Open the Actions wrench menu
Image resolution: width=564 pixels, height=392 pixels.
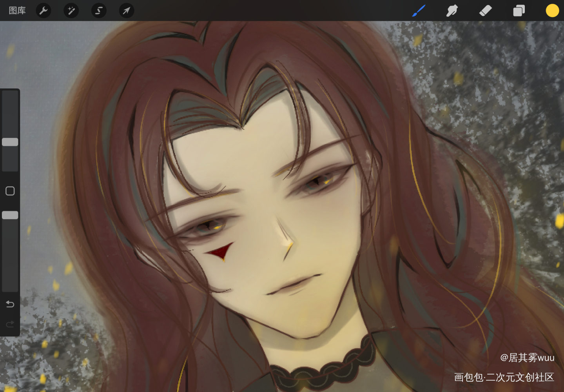pos(44,11)
